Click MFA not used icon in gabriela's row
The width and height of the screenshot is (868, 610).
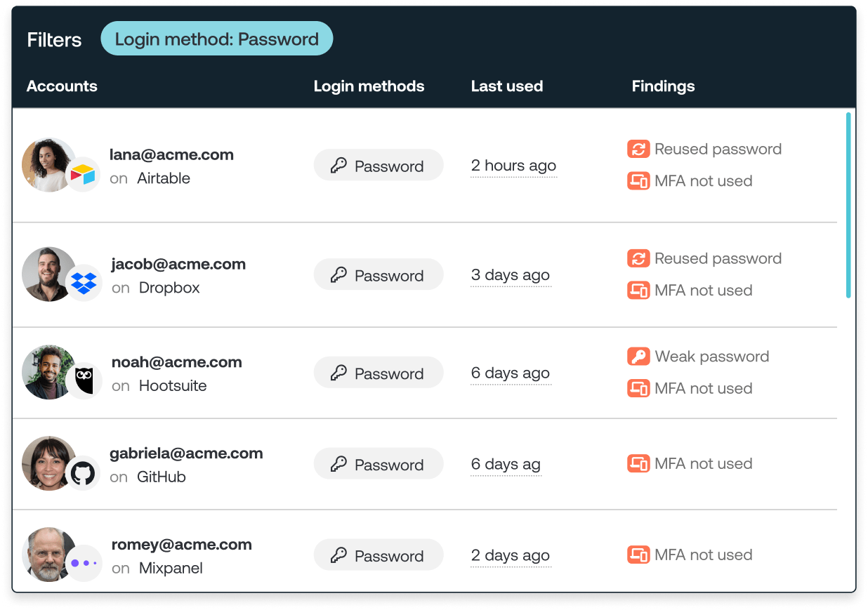coord(638,463)
